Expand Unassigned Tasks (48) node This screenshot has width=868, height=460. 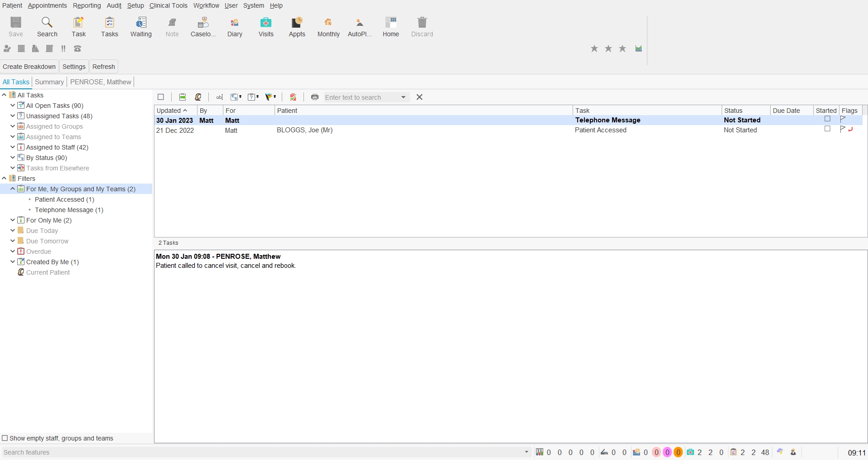(13, 116)
